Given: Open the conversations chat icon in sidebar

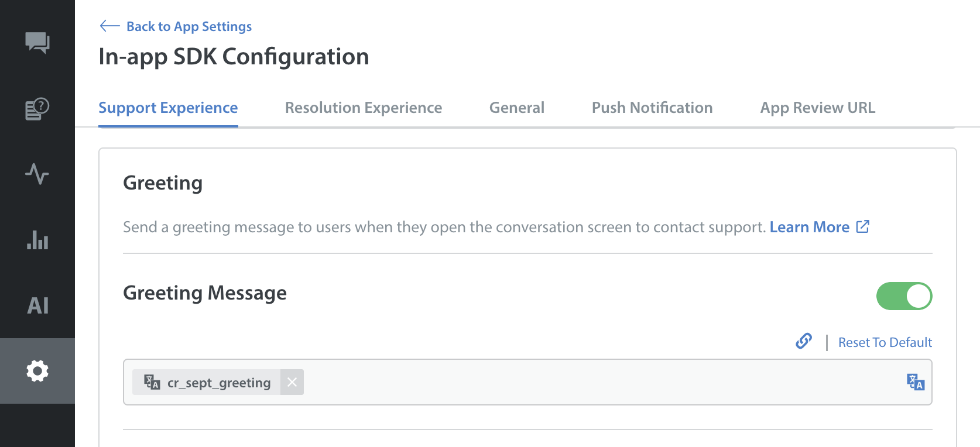Looking at the screenshot, I should [37, 43].
